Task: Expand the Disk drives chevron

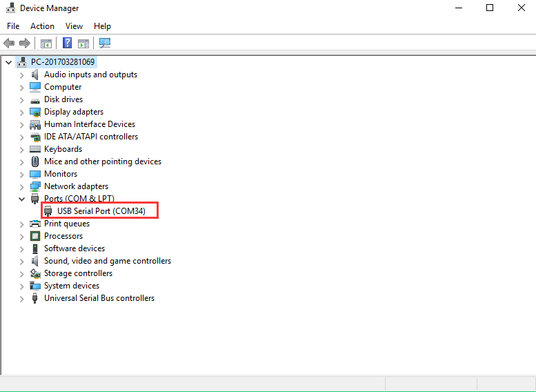Action: click(x=22, y=100)
